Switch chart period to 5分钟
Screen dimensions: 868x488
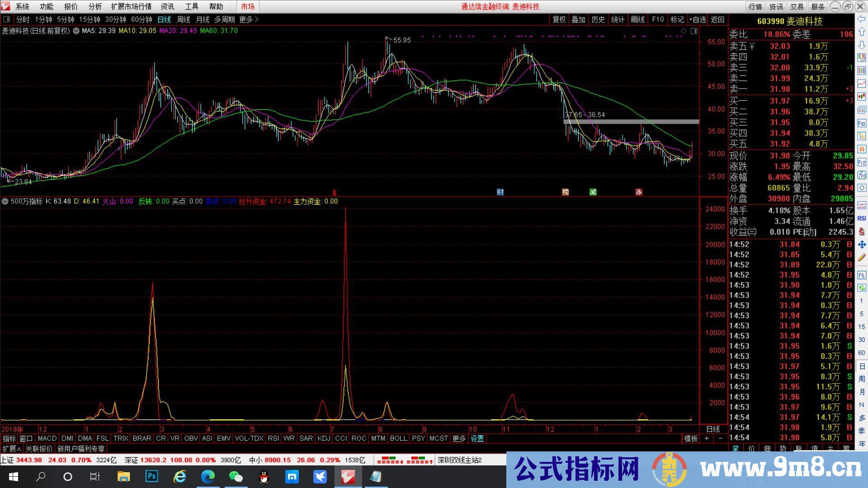[x=66, y=19]
